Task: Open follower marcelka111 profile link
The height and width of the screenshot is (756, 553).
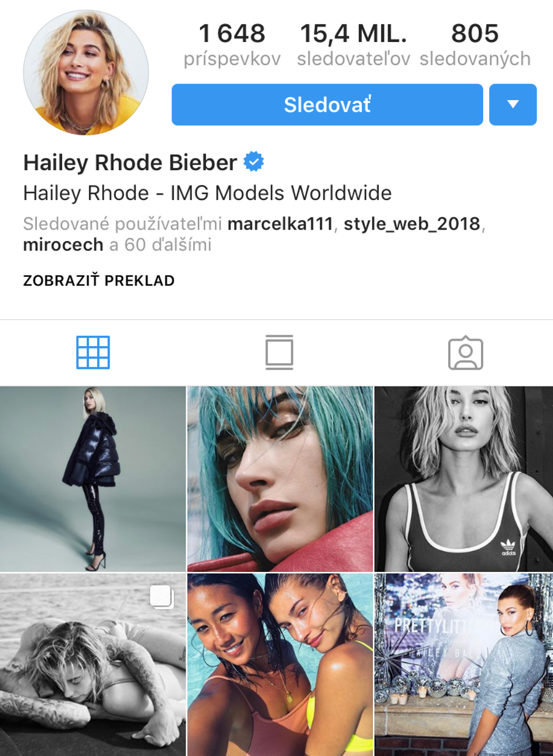Action: [280, 224]
